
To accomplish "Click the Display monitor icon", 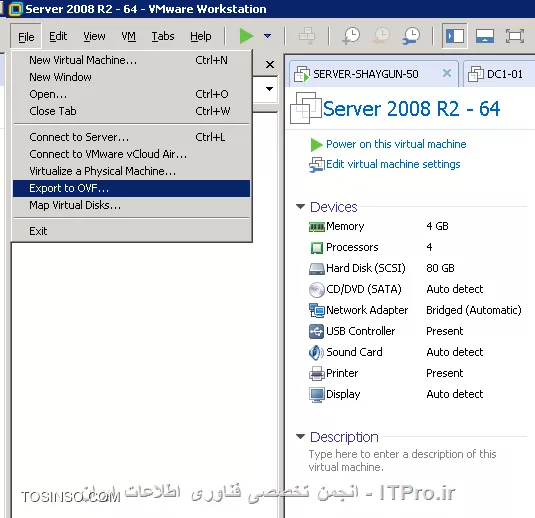I will coord(317,395).
